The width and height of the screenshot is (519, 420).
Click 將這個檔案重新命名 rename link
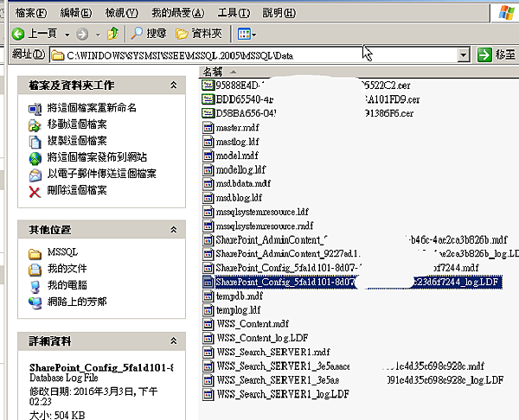coord(92,108)
